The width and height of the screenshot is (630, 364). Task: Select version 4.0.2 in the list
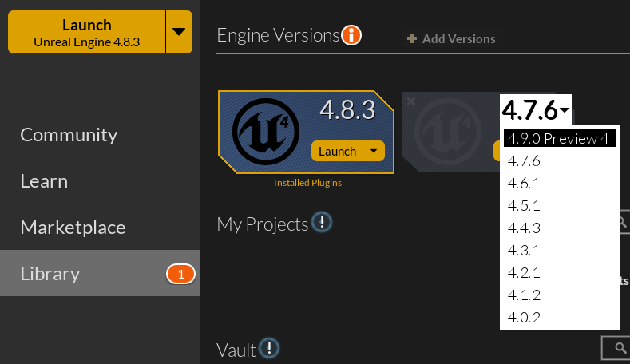(560, 317)
